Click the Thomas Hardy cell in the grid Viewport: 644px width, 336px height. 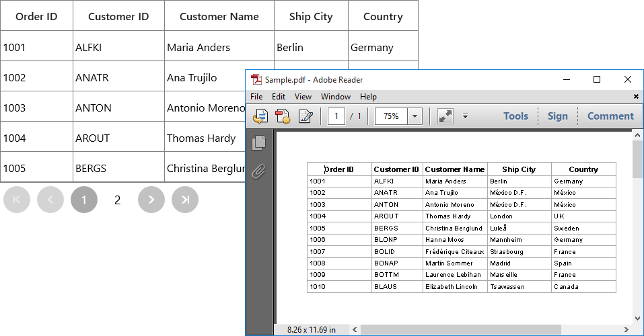pos(205,137)
